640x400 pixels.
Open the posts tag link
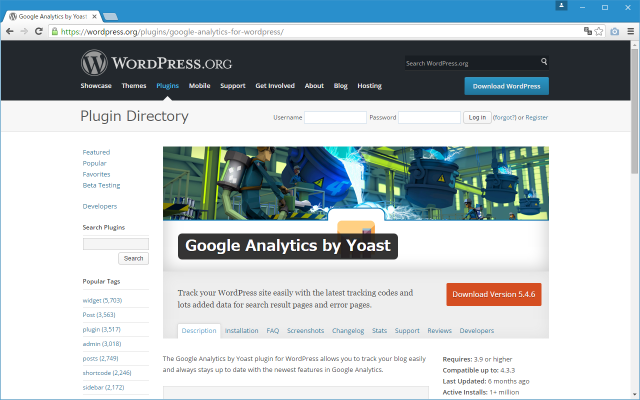(100, 358)
